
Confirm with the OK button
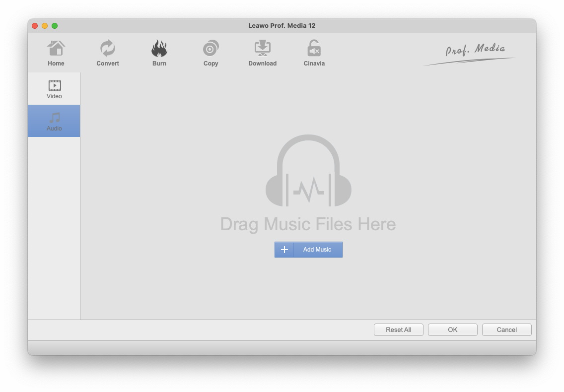[x=452, y=330]
